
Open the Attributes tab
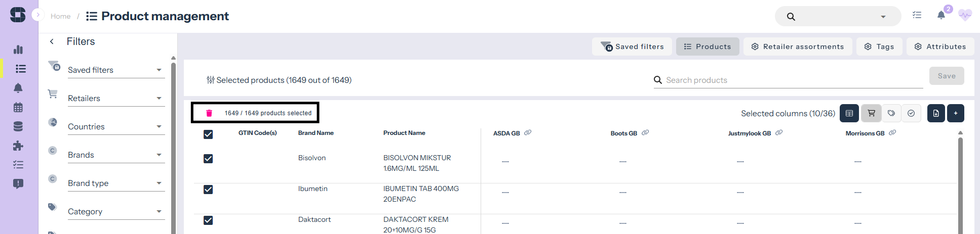click(x=940, y=46)
